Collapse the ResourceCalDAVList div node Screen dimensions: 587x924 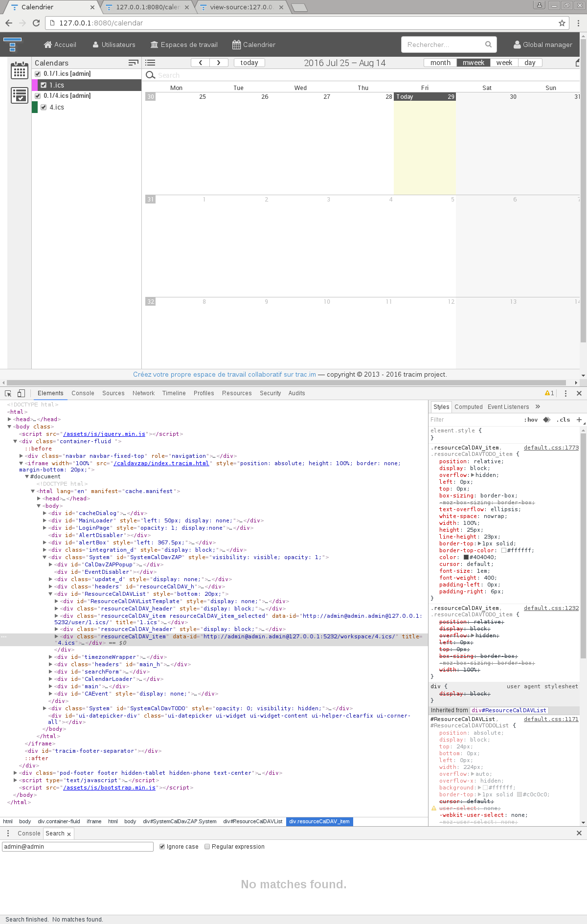tap(50, 594)
